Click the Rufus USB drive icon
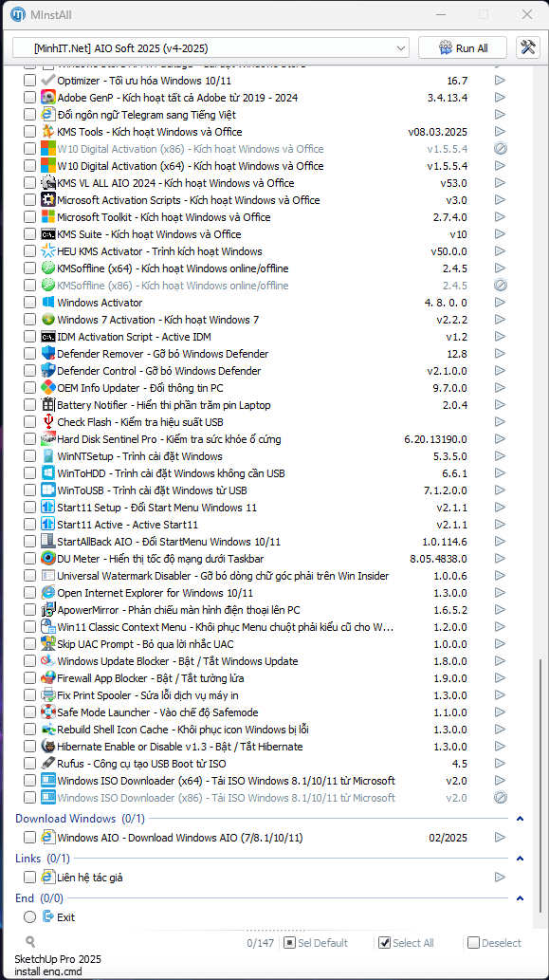This screenshot has width=549, height=980. point(48,763)
